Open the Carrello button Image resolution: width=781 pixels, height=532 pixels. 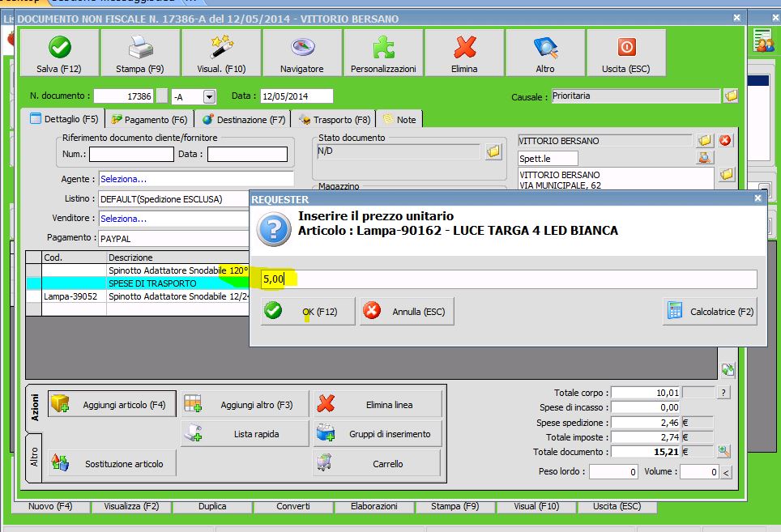(x=377, y=463)
